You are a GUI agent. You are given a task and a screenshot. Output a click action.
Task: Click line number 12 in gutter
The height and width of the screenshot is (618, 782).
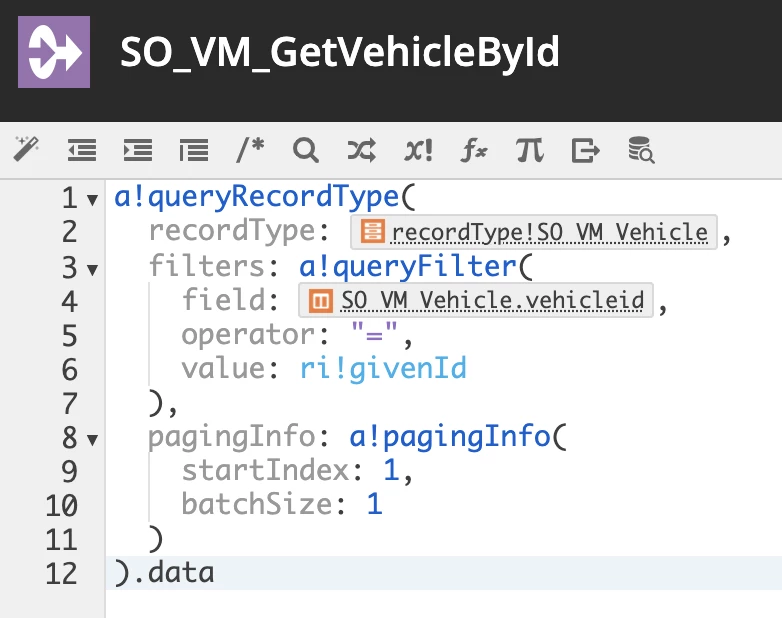tap(61, 573)
